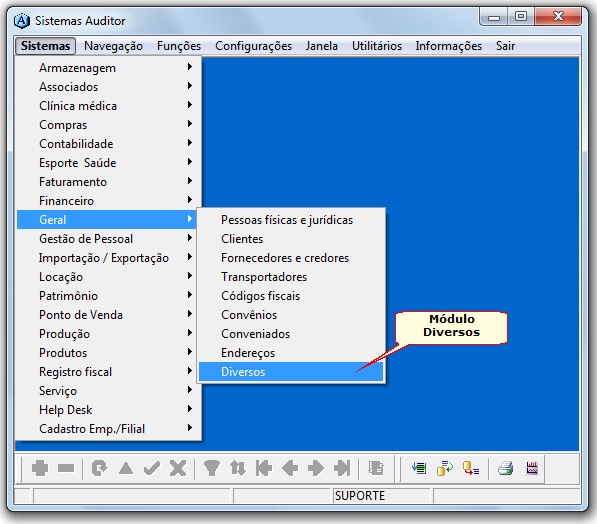The image size is (597, 524).
Task: Click the jump-to-last-record arrow icon
Action: [342, 468]
